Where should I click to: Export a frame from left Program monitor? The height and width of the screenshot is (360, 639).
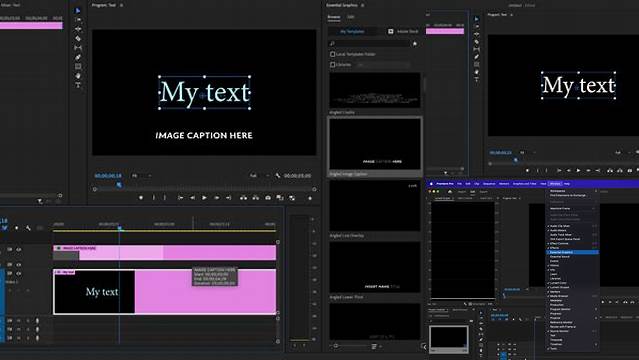pyautogui.click(x=268, y=198)
